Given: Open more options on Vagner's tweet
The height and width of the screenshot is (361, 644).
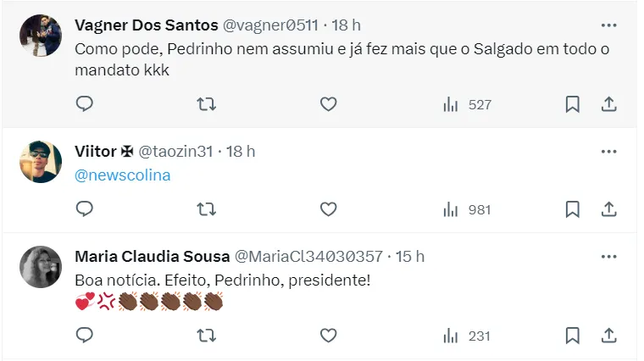Looking at the screenshot, I should point(608,25).
